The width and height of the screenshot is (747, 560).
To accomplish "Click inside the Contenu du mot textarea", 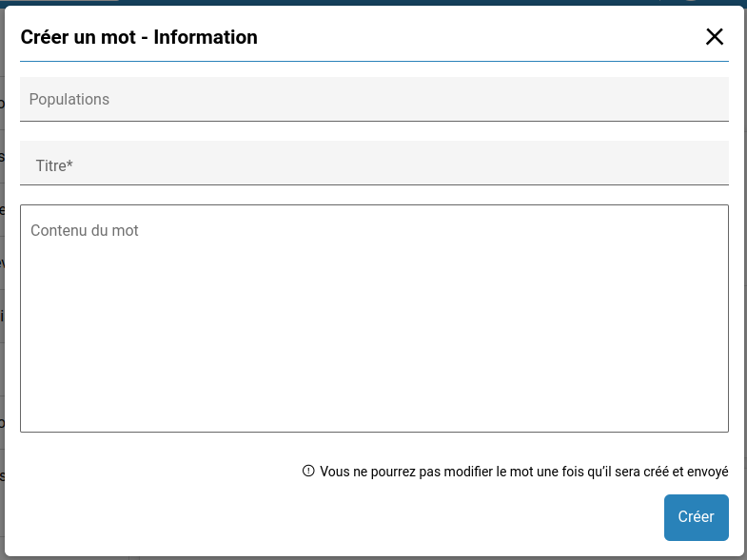I will 374,319.
